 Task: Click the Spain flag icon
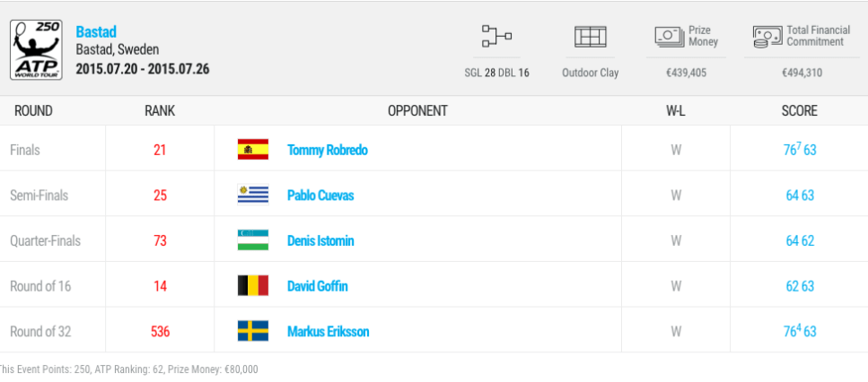[x=252, y=150]
